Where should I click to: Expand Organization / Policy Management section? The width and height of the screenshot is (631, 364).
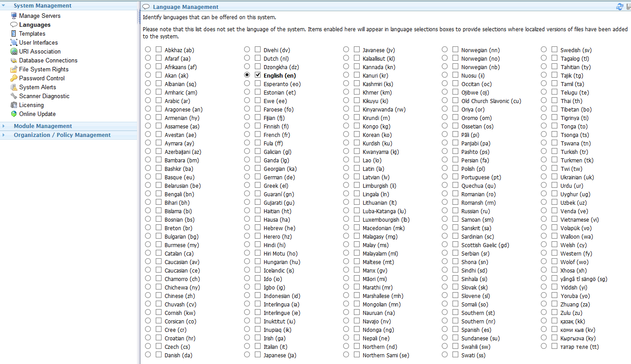(x=4, y=135)
